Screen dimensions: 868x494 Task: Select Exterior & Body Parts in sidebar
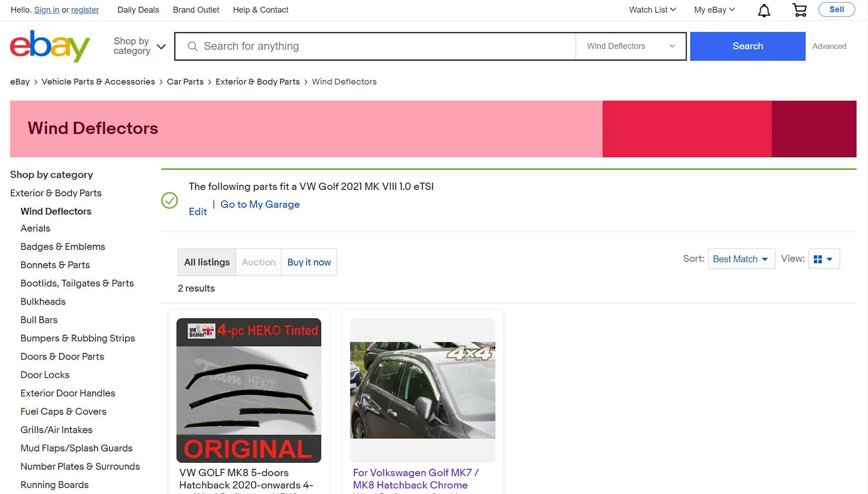(56, 193)
